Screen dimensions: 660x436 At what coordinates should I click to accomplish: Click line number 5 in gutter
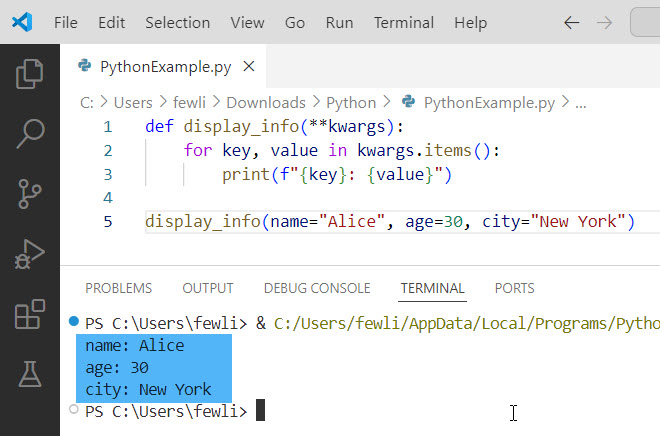108,221
